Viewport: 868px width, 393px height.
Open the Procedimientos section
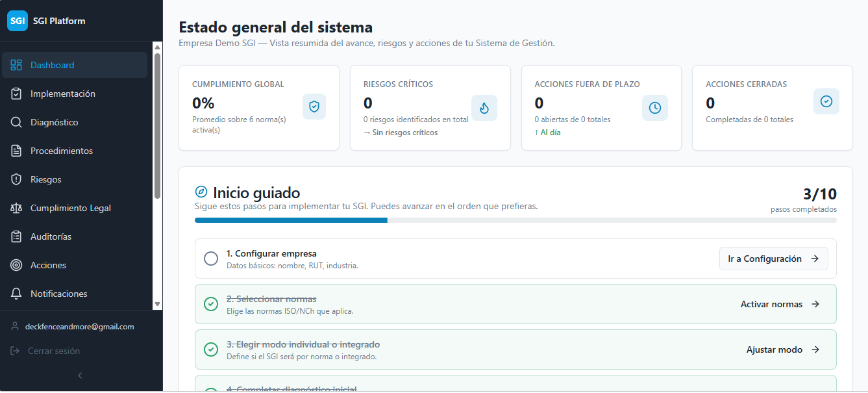tap(75, 151)
